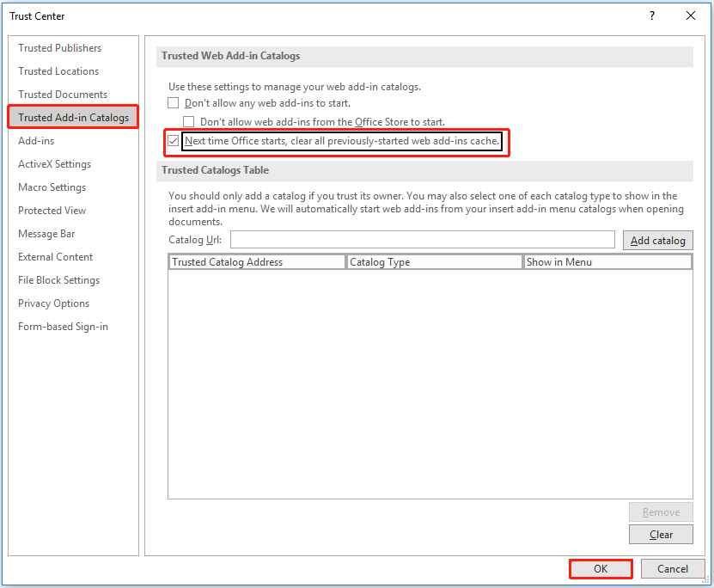Click the Catalog Type column header
The height and width of the screenshot is (588, 714).
pos(435,262)
